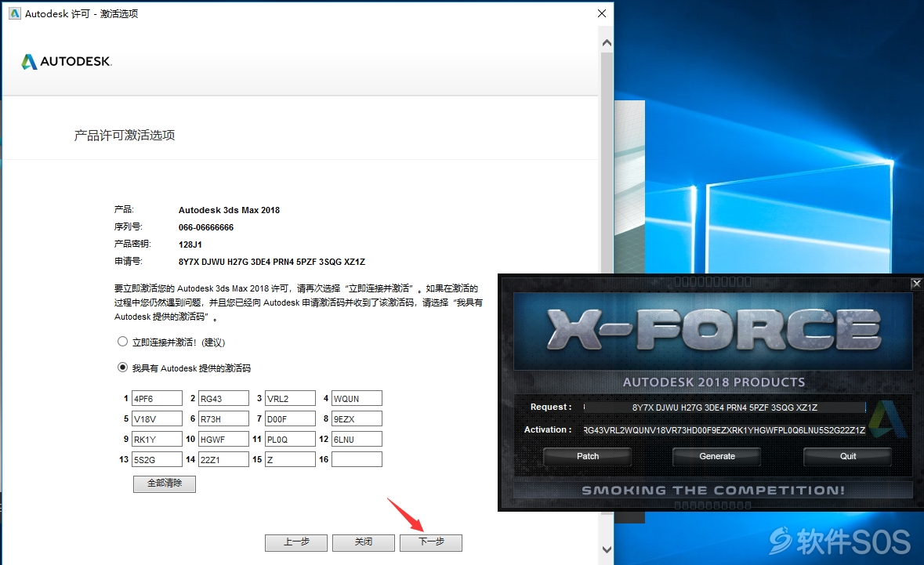This screenshot has height=565, width=924.
Task: Click the Patch button in X-Force
Action: [x=588, y=457]
